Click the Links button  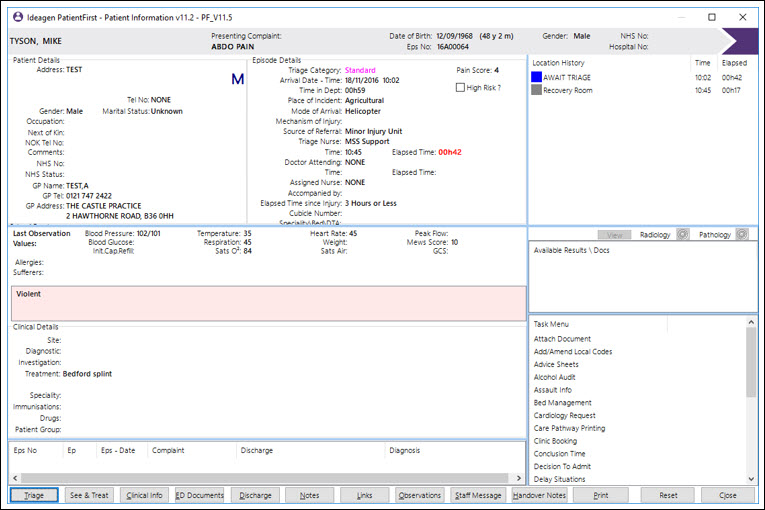click(364, 495)
